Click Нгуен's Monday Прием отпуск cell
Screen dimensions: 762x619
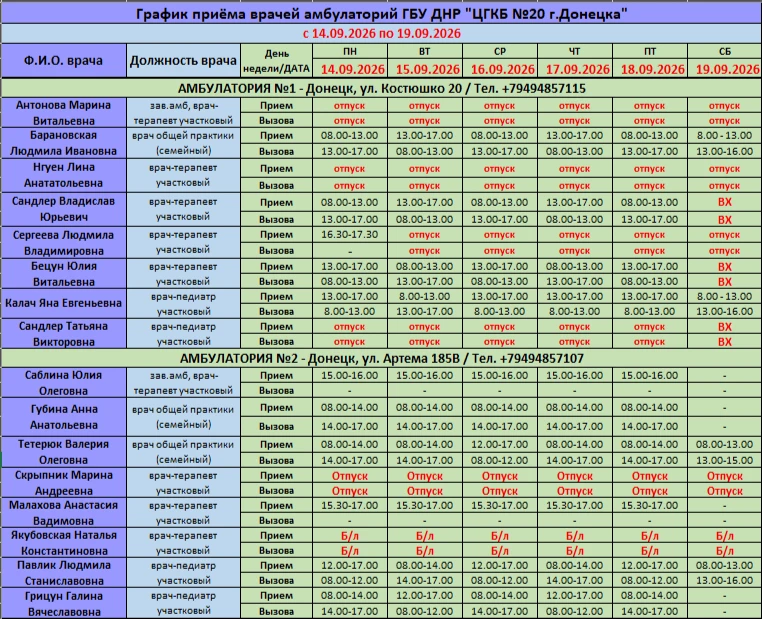[x=349, y=169]
